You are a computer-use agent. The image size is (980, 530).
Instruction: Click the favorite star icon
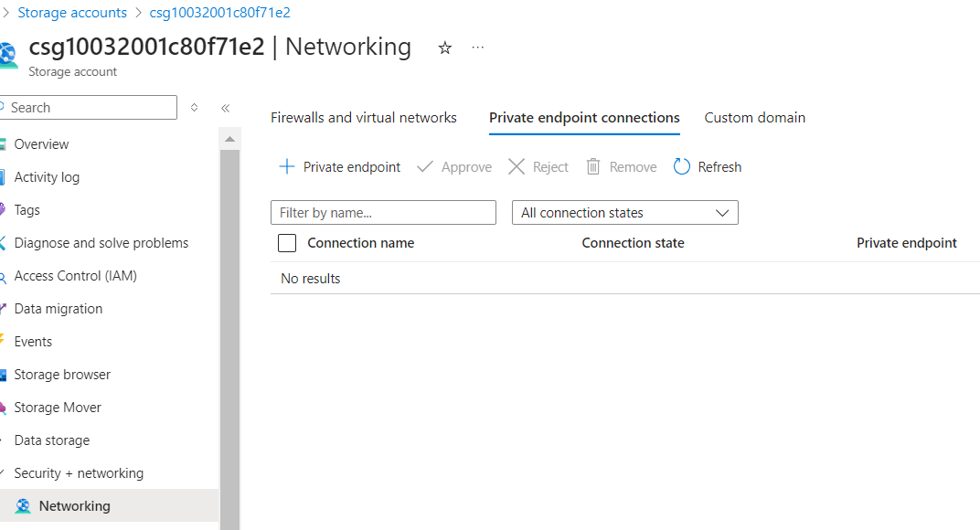pyautogui.click(x=445, y=48)
